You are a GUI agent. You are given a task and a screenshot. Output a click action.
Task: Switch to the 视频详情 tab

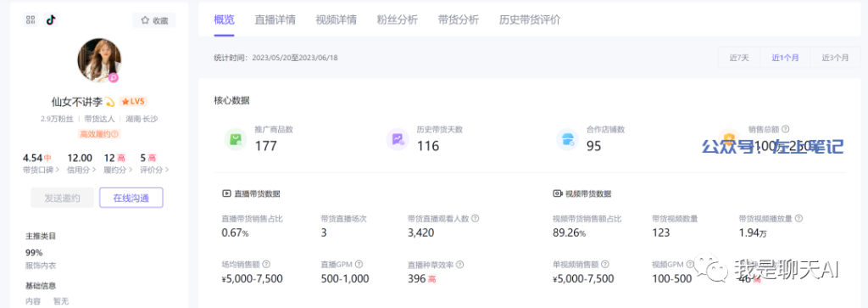coord(336,20)
